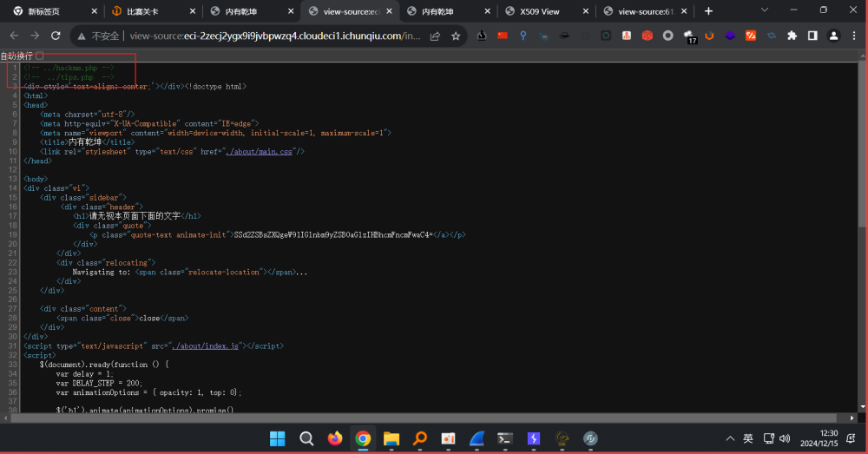Share this page via share icon
Viewport: 868px width, 454px height.
435,36
